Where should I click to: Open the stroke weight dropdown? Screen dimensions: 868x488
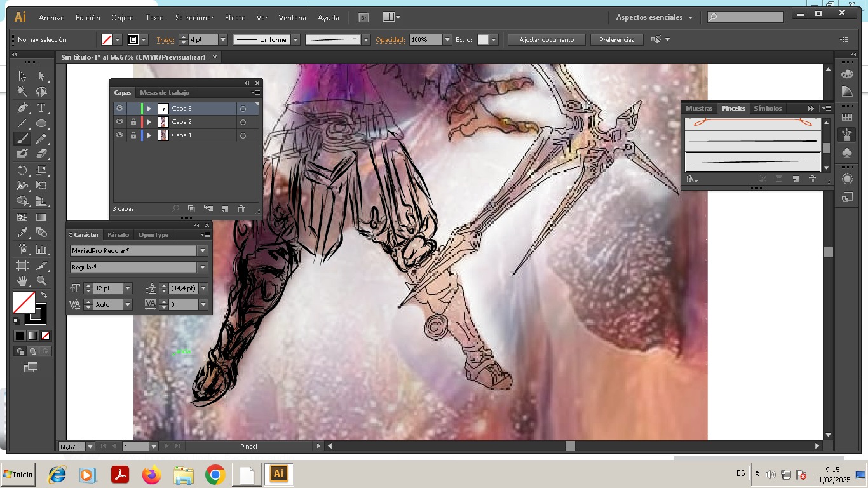223,40
